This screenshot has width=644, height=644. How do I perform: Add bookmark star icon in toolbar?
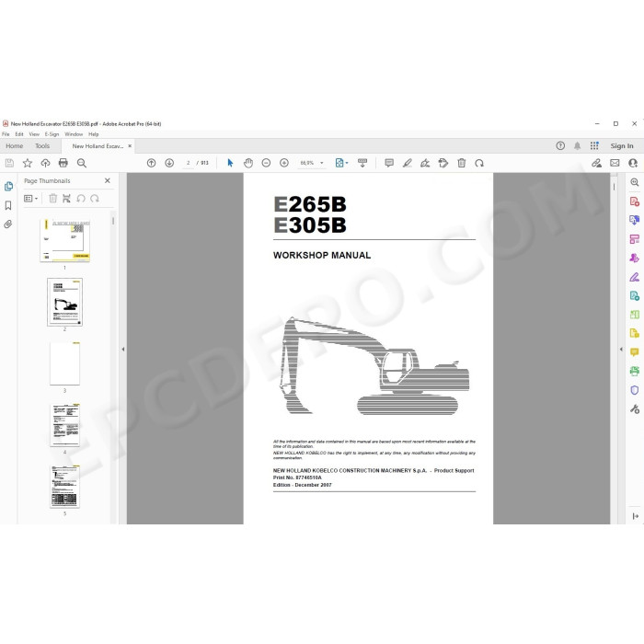[27, 163]
